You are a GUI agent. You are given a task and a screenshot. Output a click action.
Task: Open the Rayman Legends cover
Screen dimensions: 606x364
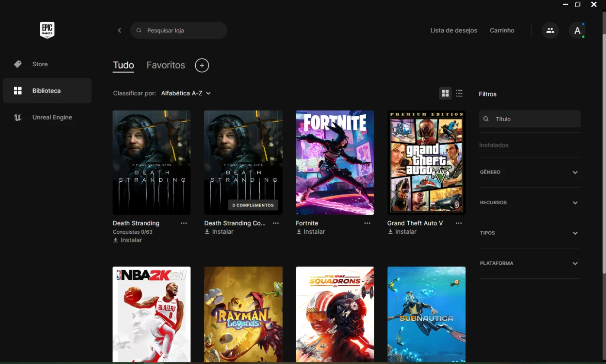point(243,314)
